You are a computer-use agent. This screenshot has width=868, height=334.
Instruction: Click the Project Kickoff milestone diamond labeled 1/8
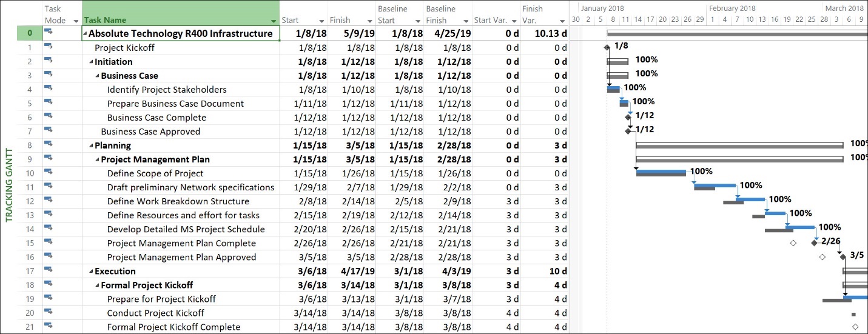pyautogui.click(x=607, y=47)
